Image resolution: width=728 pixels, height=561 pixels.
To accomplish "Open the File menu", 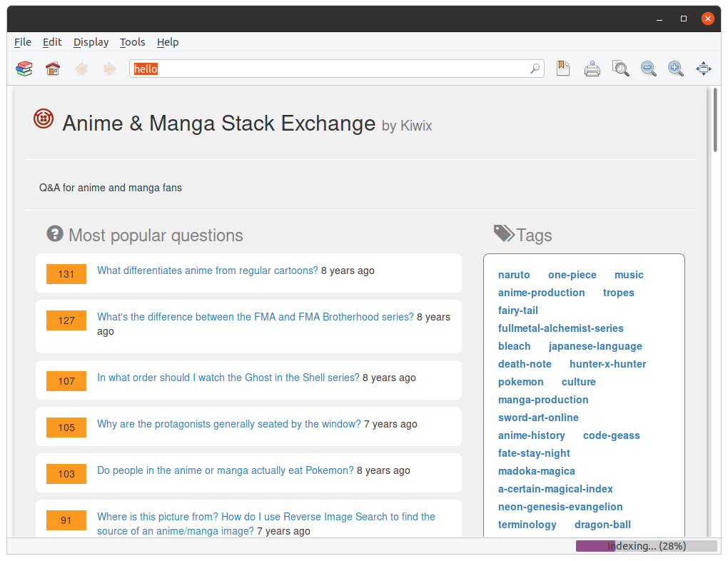I will [x=23, y=42].
